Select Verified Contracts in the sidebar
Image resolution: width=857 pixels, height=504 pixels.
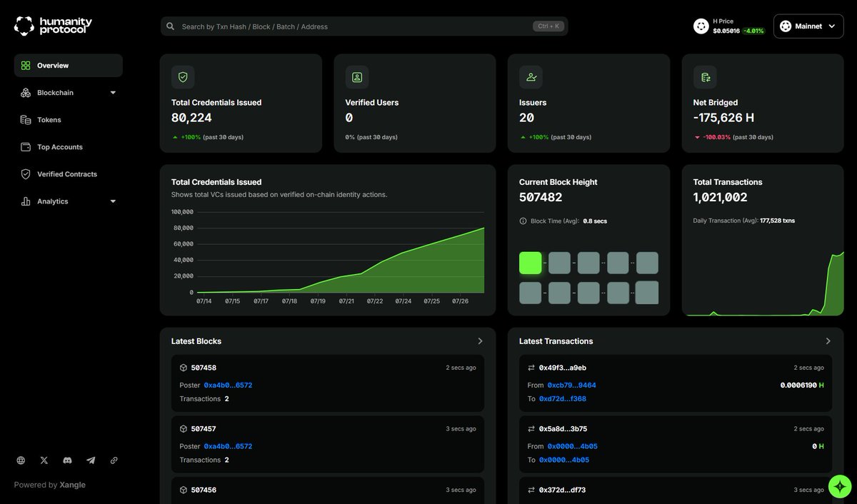69,174
